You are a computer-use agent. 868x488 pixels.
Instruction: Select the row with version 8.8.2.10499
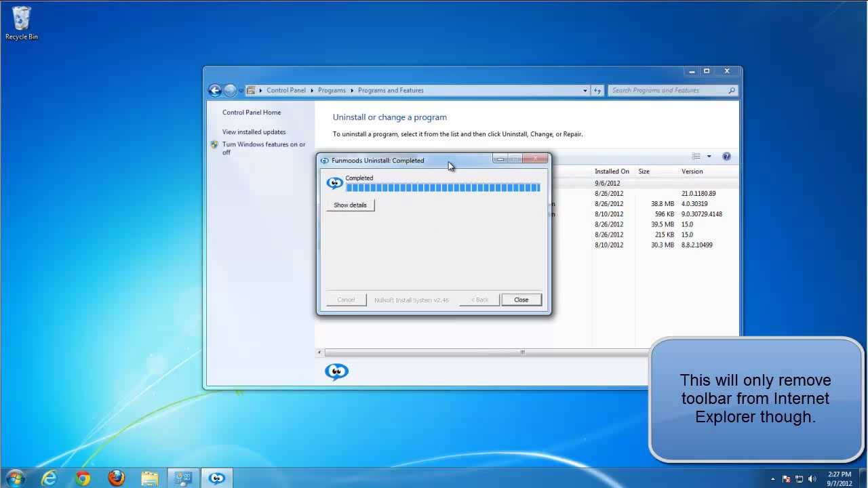click(644, 245)
